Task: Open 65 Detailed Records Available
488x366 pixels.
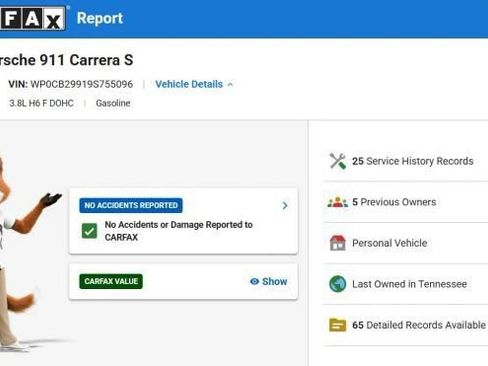Action: [405, 325]
